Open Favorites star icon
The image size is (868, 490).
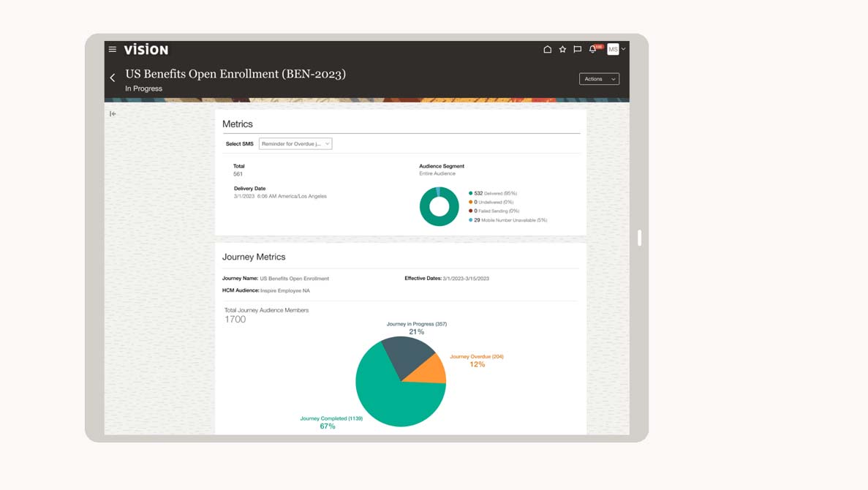tap(562, 50)
